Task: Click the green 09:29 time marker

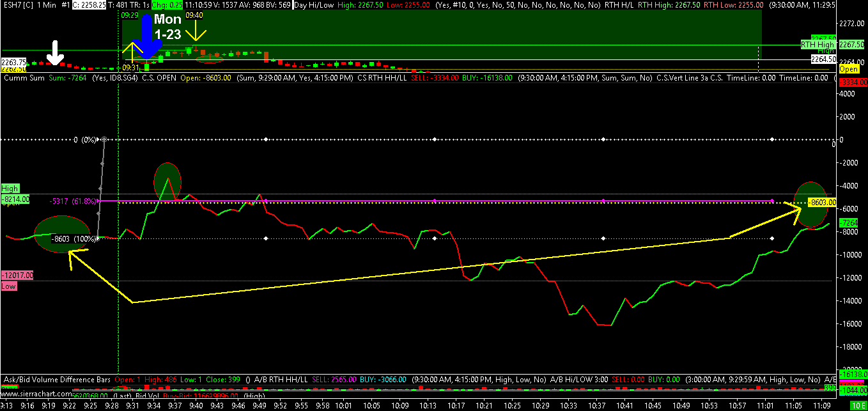Action: coord(129,14)
